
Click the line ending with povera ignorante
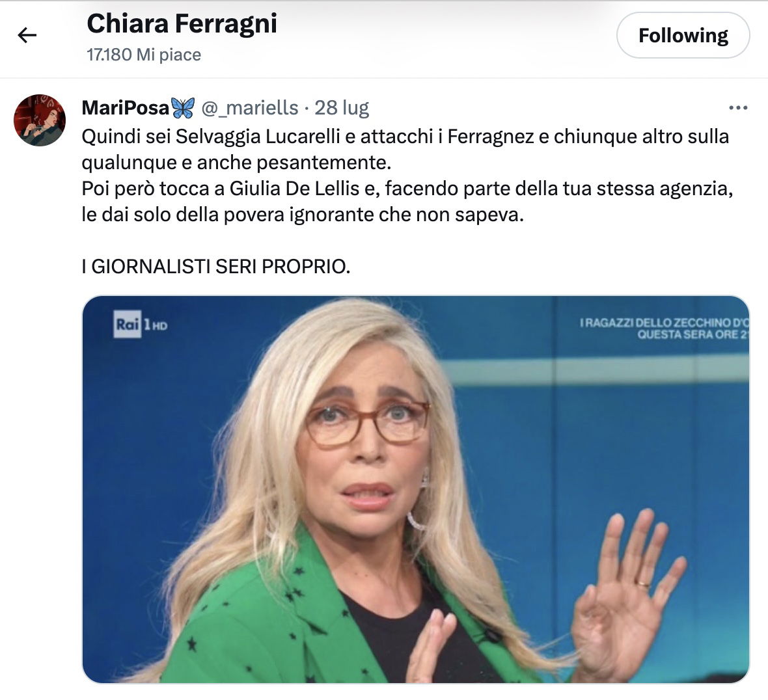coord(303,215)
